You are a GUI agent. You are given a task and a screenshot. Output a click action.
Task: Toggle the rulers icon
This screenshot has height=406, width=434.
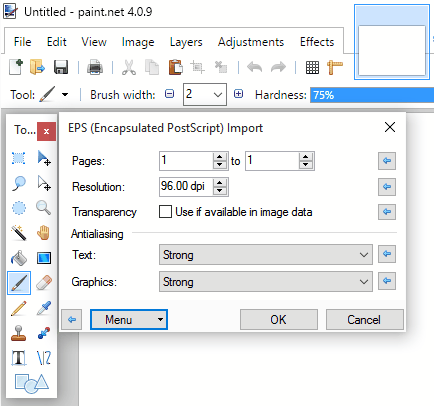point(335,67)
